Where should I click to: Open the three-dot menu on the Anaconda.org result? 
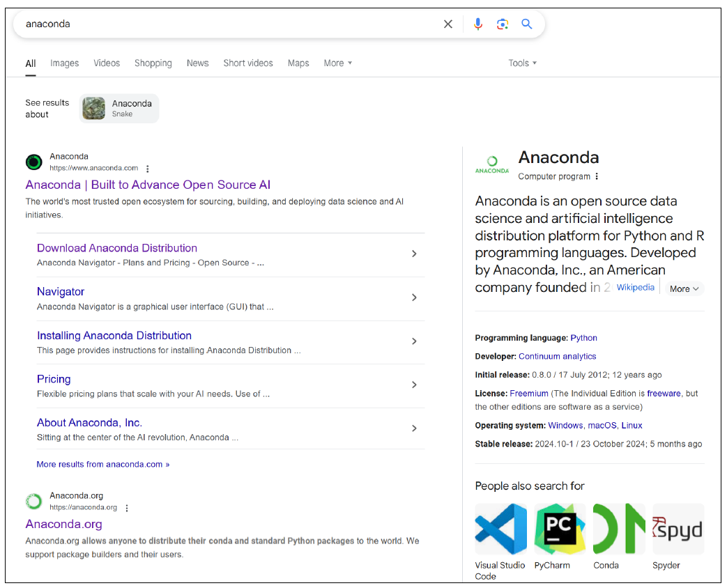tap(126, 508)
